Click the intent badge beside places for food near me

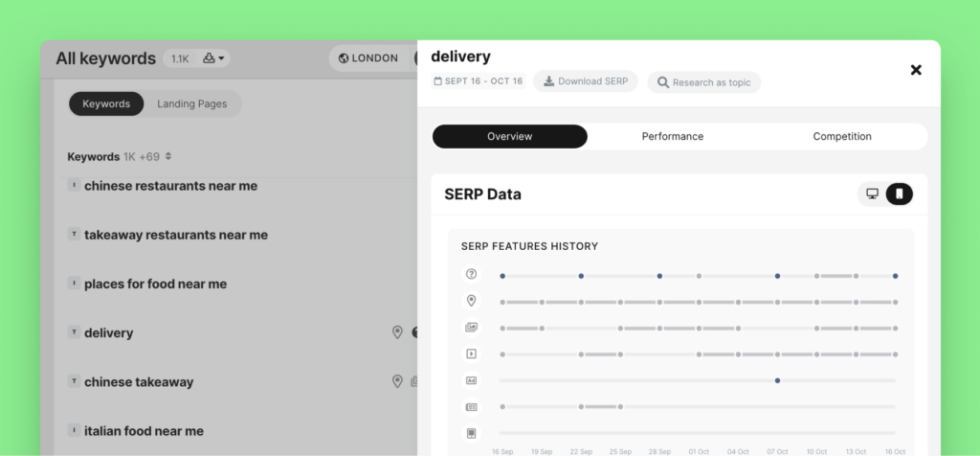click(73, 284)
